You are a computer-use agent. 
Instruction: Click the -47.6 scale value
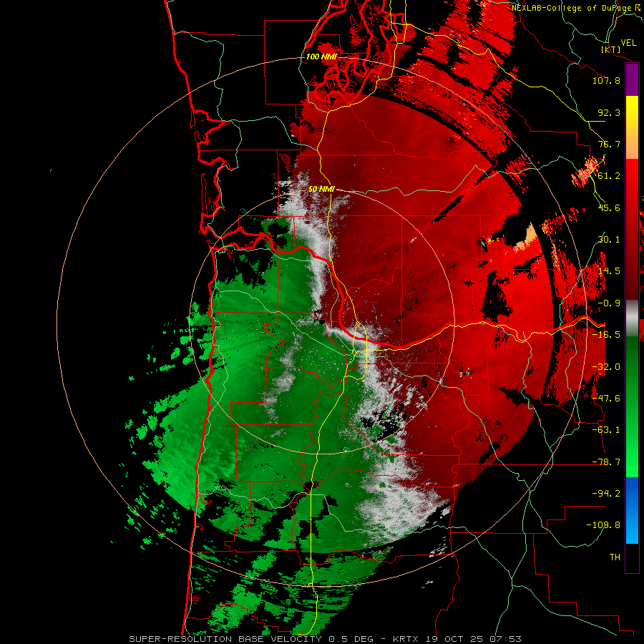point(606,399)
